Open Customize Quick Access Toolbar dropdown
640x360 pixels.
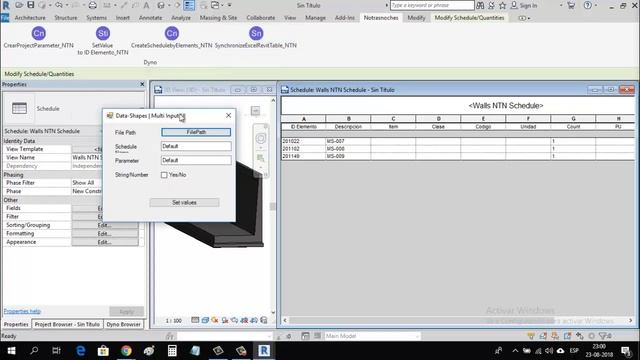(x=229, y=5)
